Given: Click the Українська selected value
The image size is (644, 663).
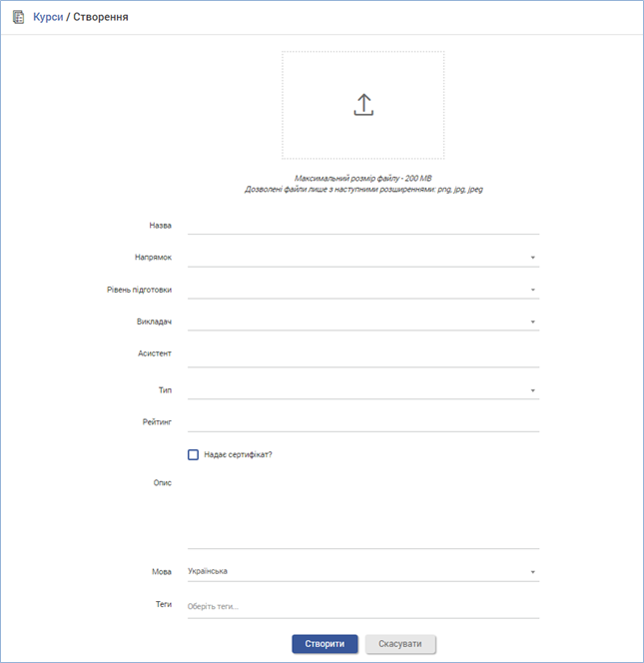Looking at the screenshot, I should pos(208,571).
